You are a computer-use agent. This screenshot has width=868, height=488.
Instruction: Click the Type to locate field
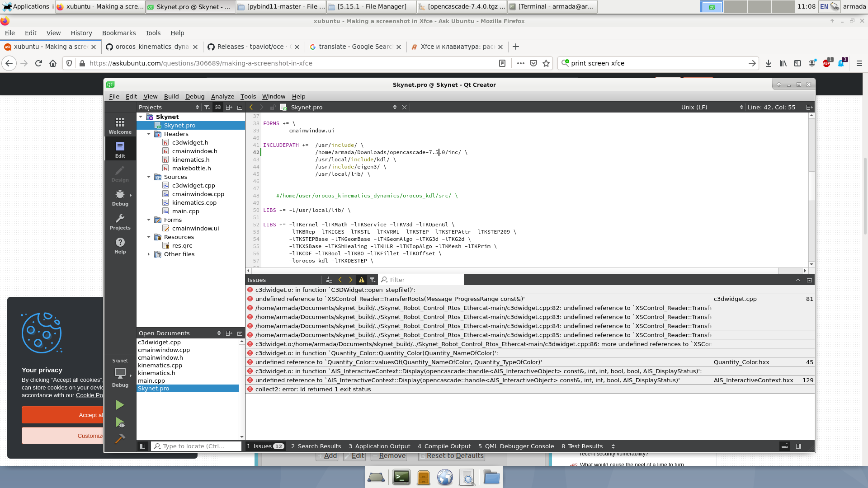(196, 446)
